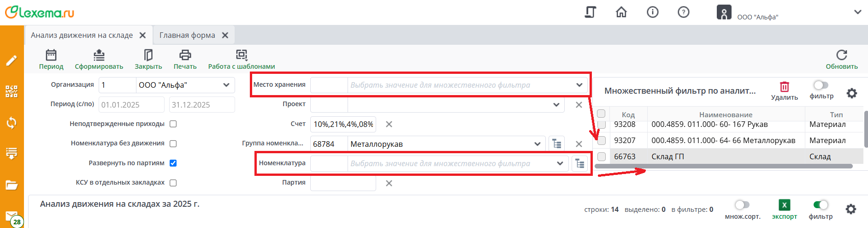Click the Обновить refresh icon

point(841,55)
